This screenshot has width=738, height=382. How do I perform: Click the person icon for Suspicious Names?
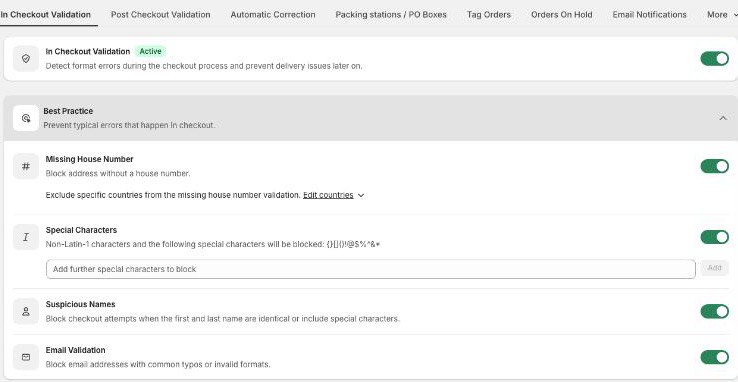(26, 311)
